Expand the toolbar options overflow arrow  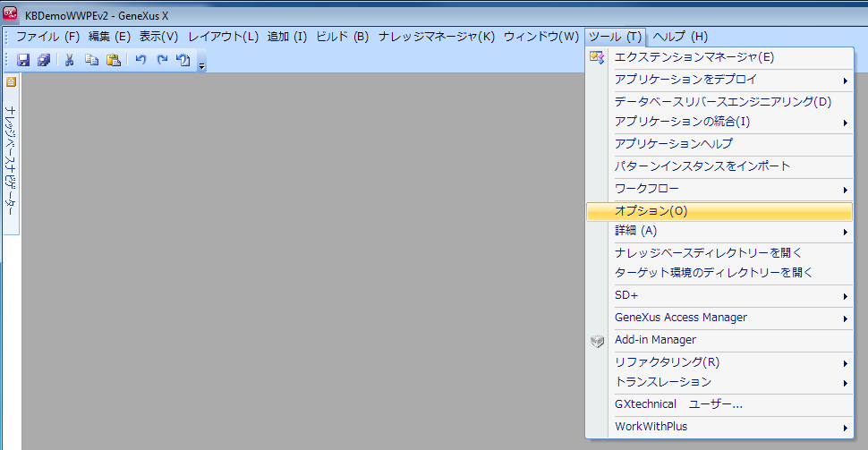pyautogui.click(x=202, y=65)
